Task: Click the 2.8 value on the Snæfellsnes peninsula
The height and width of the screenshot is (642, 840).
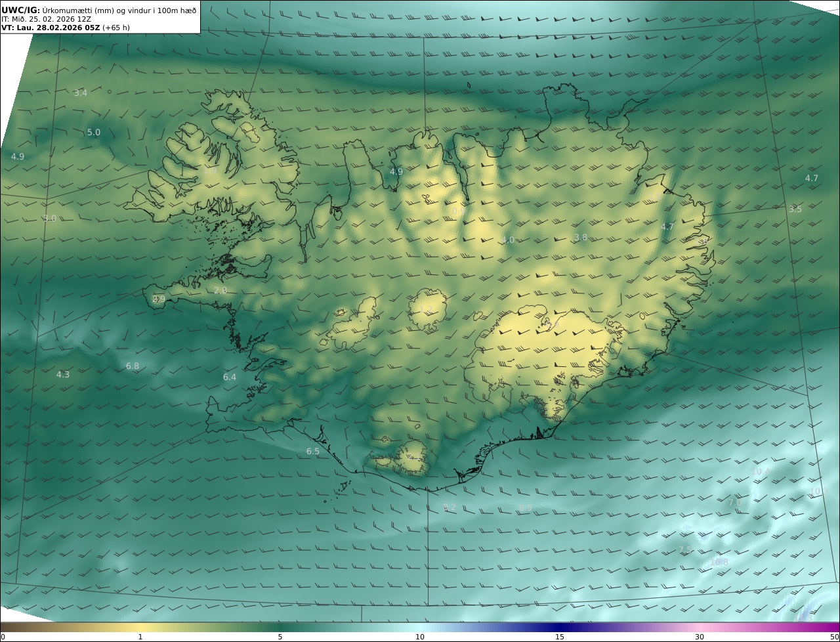Action: pyautogui.click(x=220, y=290)
